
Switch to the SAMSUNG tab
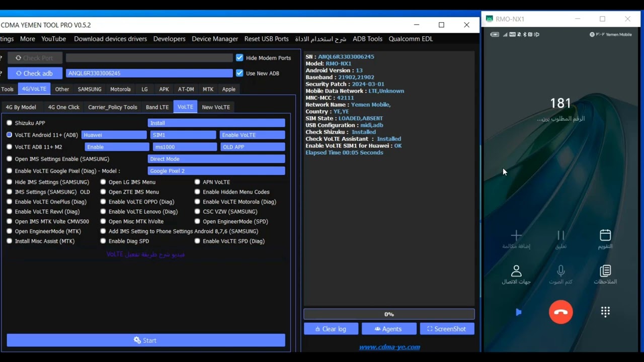(x=90, y=89)
